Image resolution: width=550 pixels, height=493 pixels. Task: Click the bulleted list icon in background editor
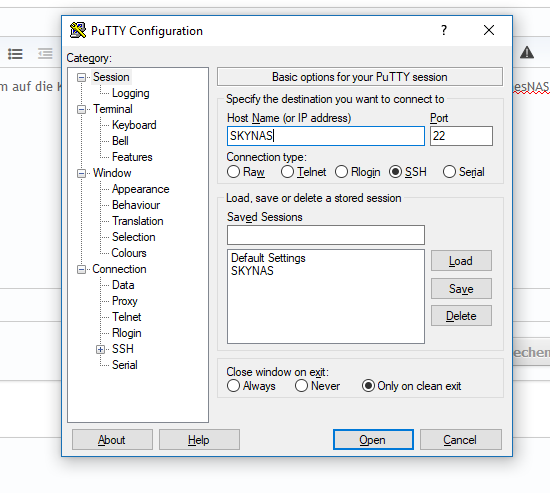tap(15, 54)
